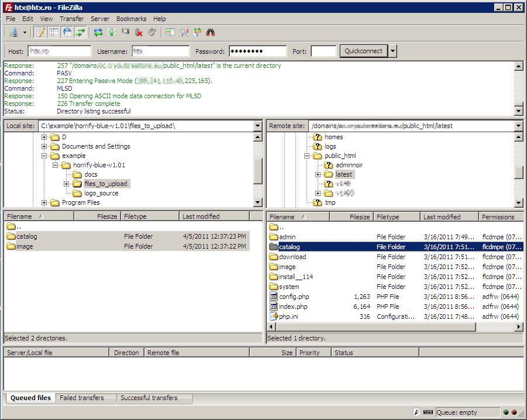Open the Remote site path dropdown
This screenshot has height=420, width=527.
pyautogui.click(x=519, y=126)
